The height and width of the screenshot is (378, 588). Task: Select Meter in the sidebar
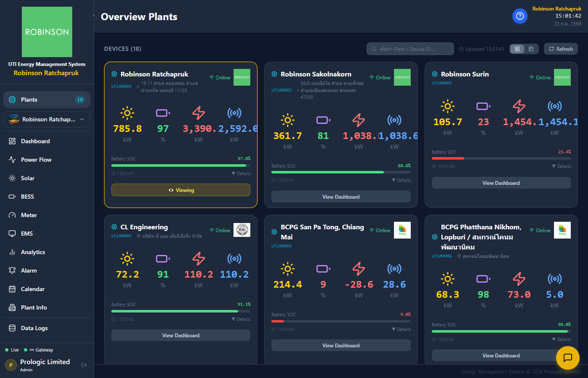click(x=47, y=215)
